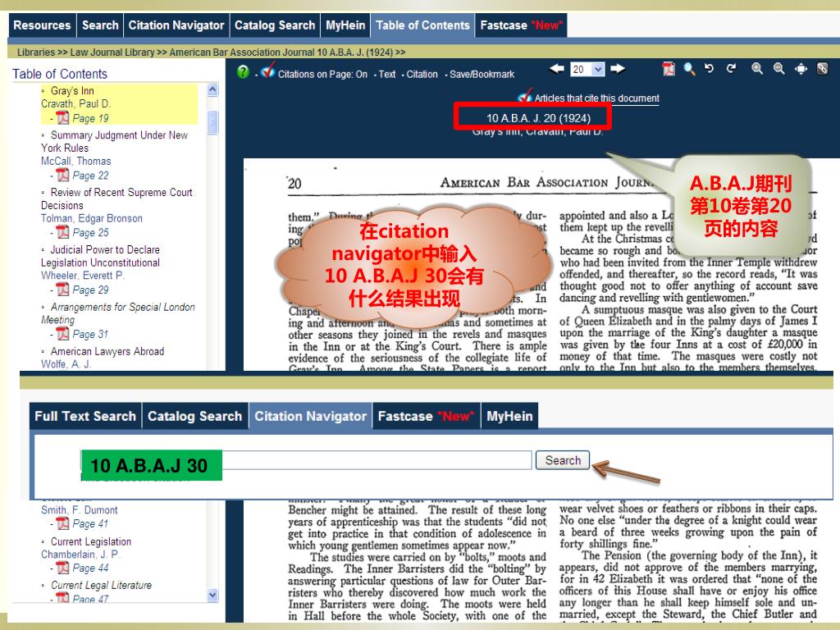Go to next page with right arrow
840x630 pixels.
[618, 69]
